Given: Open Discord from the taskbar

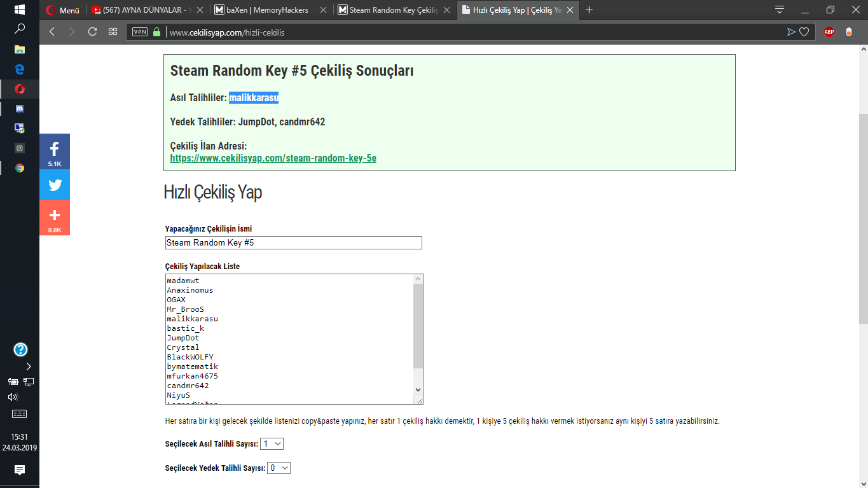Looking at the screenshot, I should click(20, 109).
